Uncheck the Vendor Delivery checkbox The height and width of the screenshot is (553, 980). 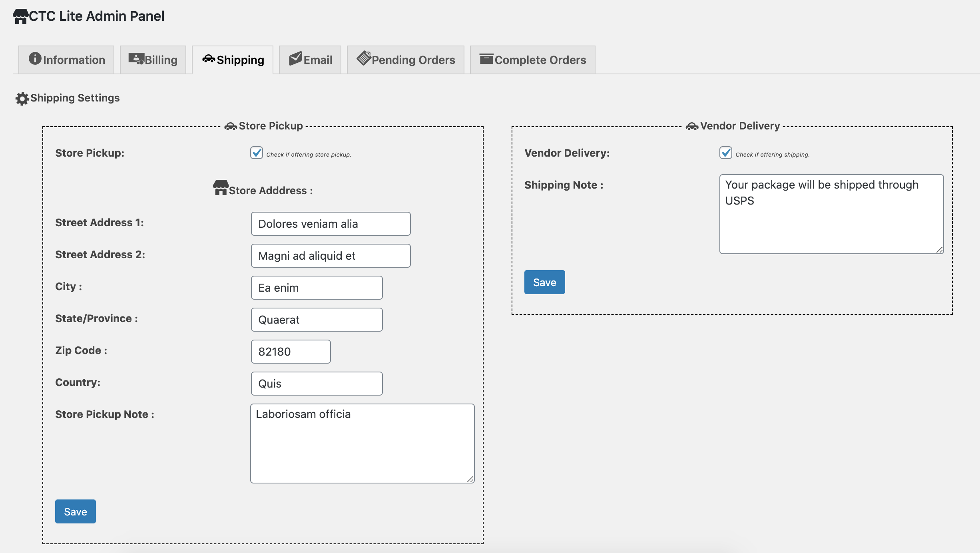click(x=726, y=153)
